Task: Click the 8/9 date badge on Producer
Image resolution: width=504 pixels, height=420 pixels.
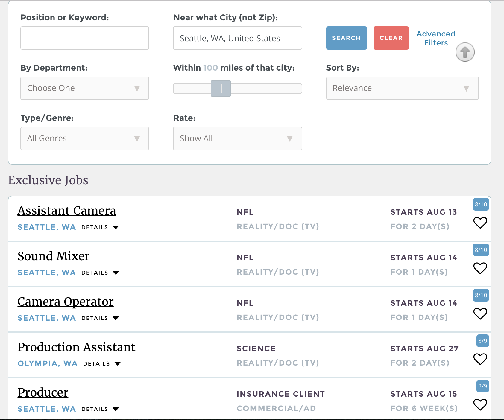Action: coord(482,386)
